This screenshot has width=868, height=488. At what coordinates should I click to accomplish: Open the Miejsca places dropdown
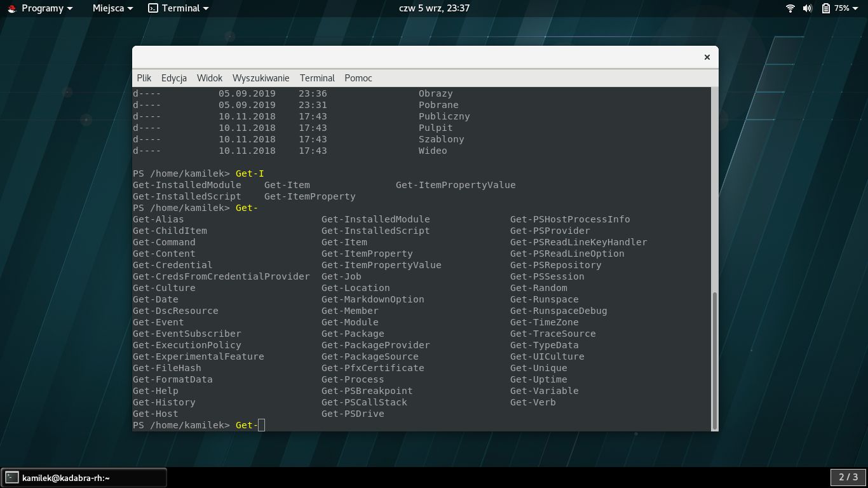click(x=112, y=8)
